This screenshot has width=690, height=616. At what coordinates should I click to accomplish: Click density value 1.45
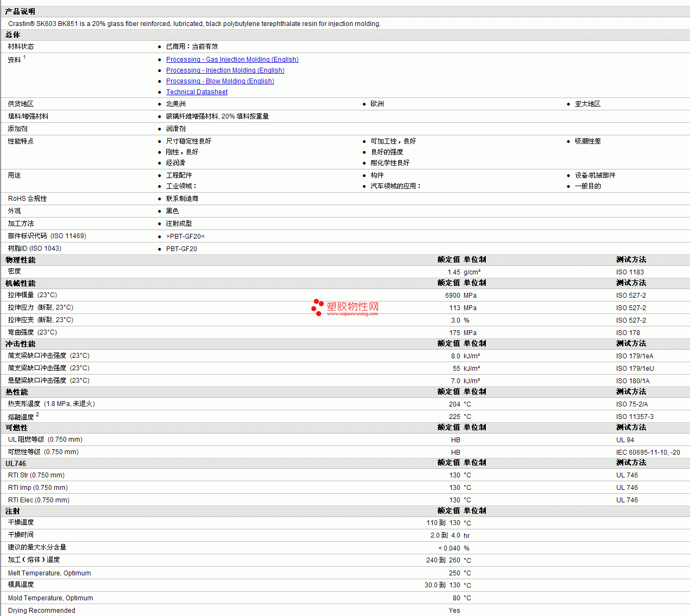coord(454,272)
